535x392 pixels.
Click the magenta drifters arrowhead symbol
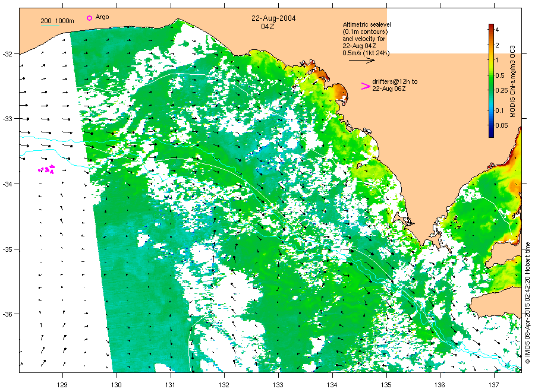pyautogui.click(x=366, y=86)
